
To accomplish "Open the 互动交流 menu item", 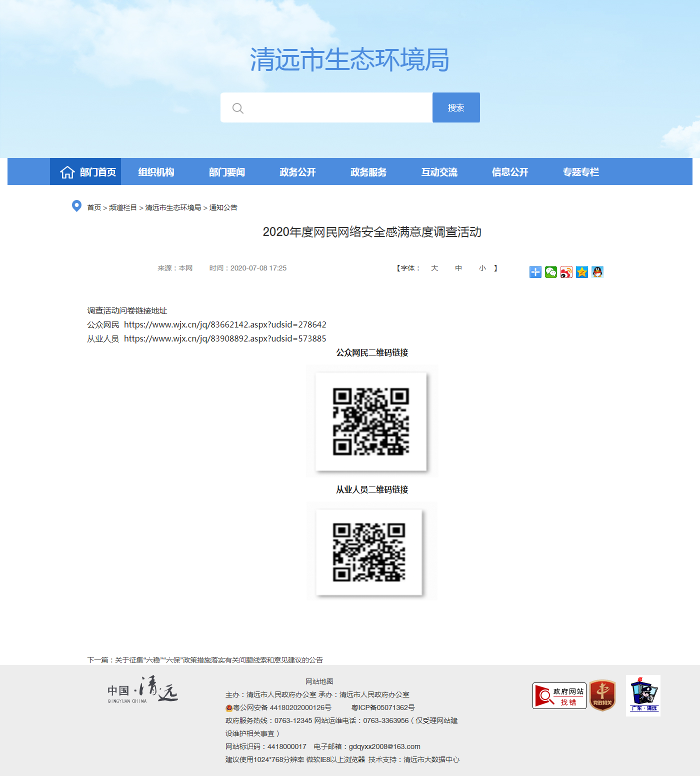I will coord(439,172).
